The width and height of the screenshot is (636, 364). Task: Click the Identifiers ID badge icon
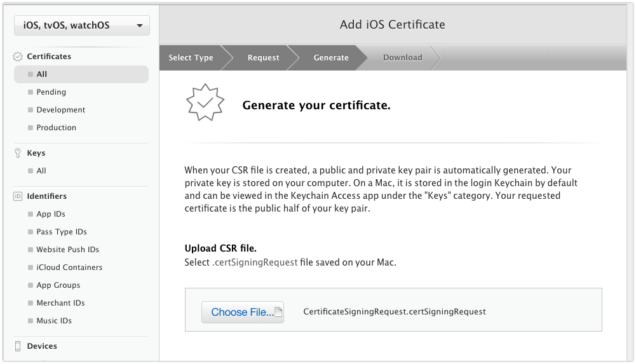pos(17,196)
